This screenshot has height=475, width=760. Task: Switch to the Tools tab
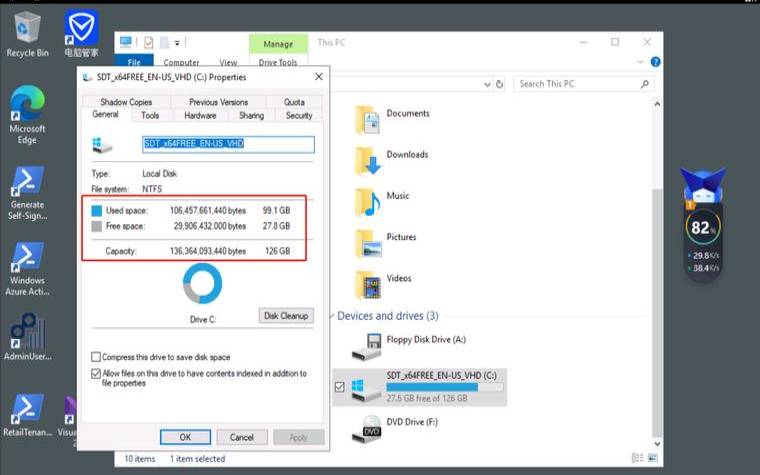point(150,115)
